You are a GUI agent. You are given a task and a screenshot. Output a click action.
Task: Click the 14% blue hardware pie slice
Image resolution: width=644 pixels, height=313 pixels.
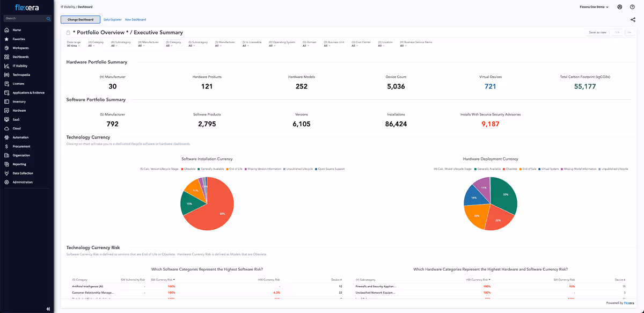(473, 198)
